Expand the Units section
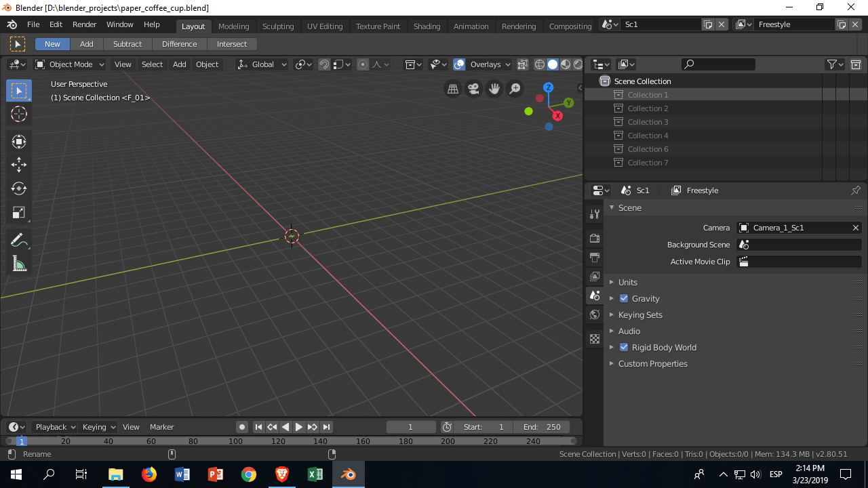 click(627, 282)
